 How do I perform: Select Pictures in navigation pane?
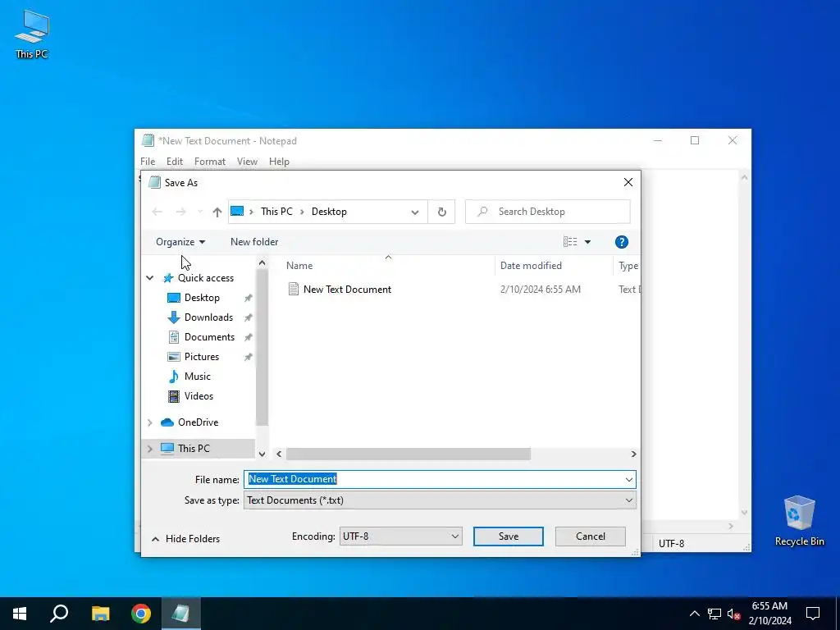tap(202, 358)
